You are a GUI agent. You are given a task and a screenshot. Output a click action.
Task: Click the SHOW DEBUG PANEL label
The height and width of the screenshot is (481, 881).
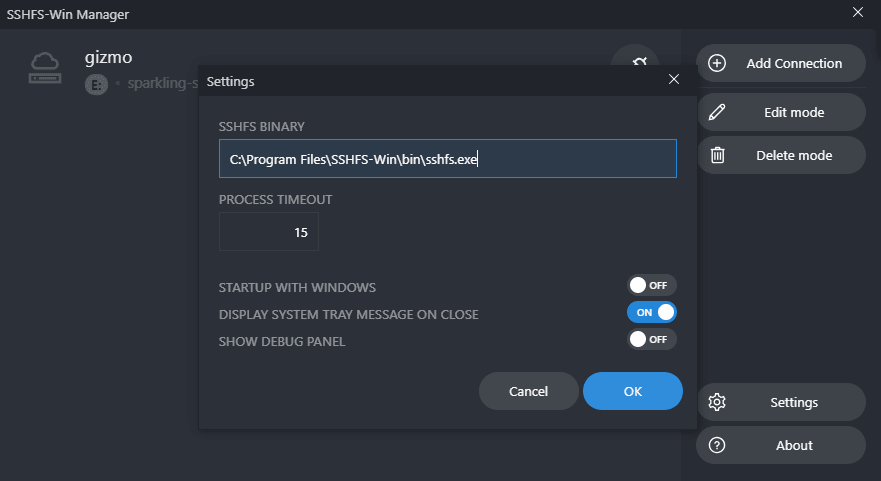tap(282, 342)
